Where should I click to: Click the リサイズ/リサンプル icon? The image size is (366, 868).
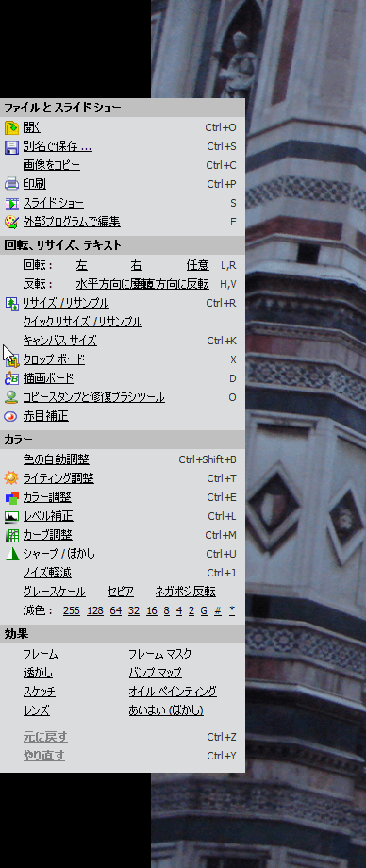[x=11, y=304]
